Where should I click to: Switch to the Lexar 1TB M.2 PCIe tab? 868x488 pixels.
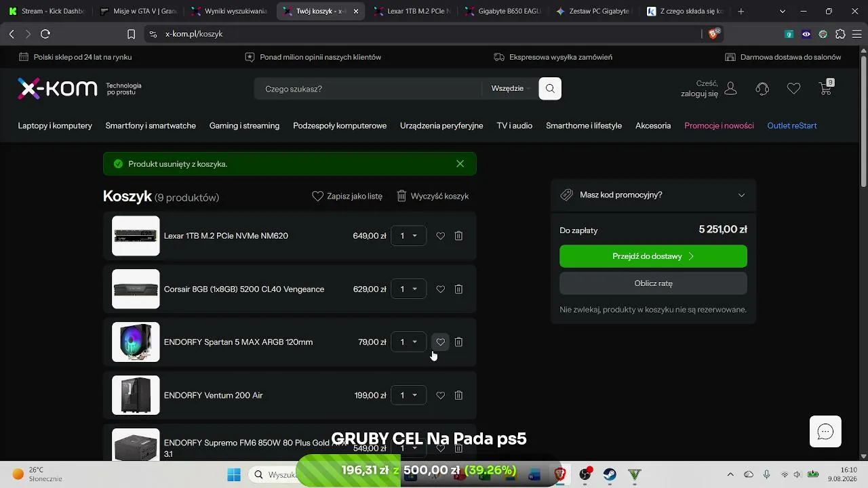[412, 12]
